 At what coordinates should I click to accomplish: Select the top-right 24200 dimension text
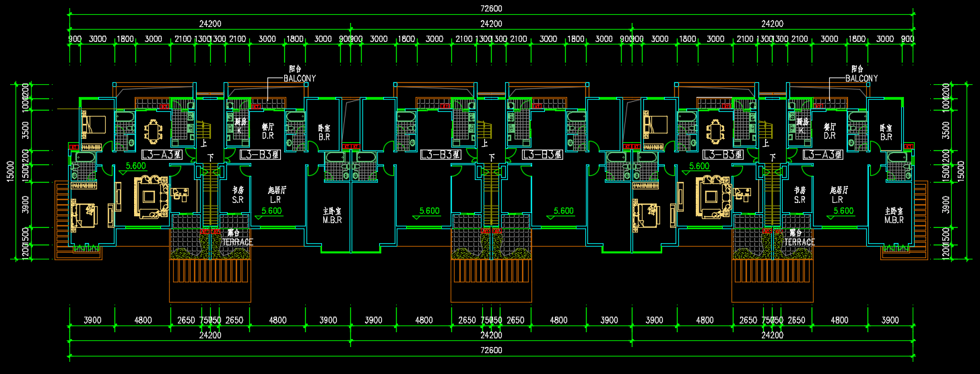772,24
